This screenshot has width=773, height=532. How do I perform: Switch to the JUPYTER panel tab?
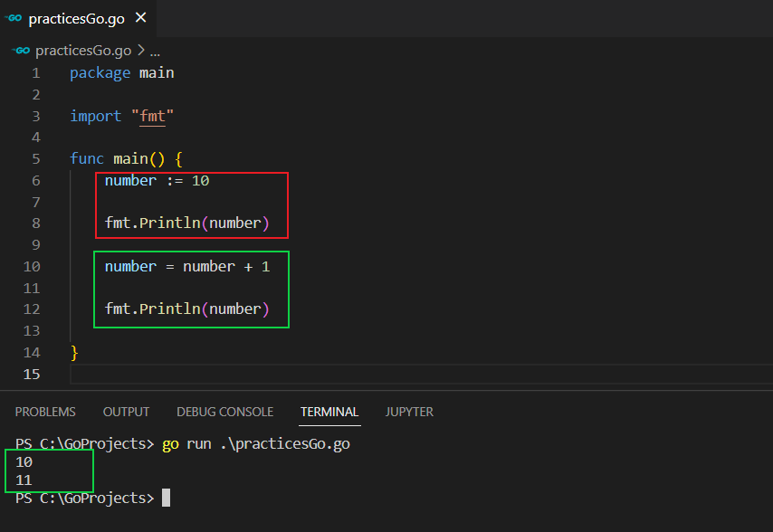[409, 412]
